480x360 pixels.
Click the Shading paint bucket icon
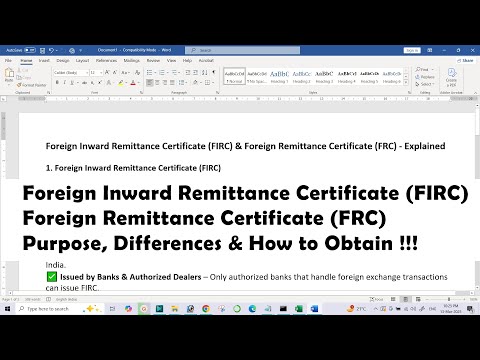(x=195, y=82)
